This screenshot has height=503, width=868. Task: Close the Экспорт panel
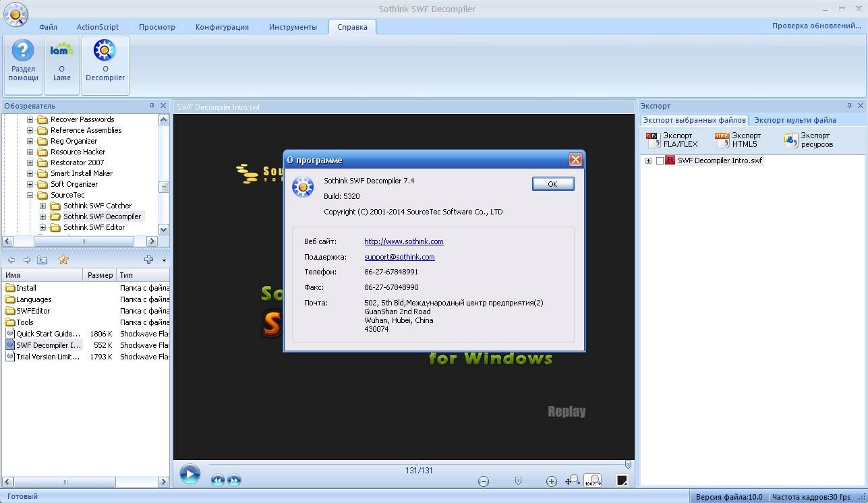pos(860,106)
